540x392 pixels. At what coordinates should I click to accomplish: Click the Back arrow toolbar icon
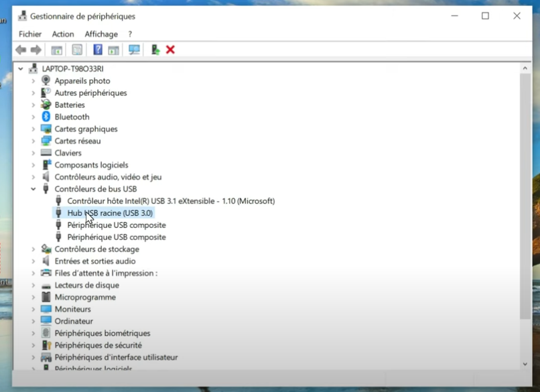click(x=21, y=50)
